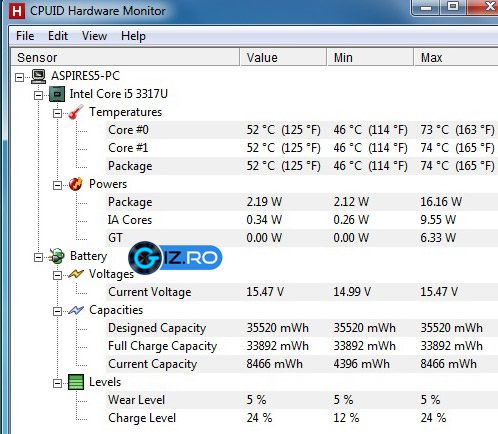
Task: Select the Current Voltage row
Action: 302,292
